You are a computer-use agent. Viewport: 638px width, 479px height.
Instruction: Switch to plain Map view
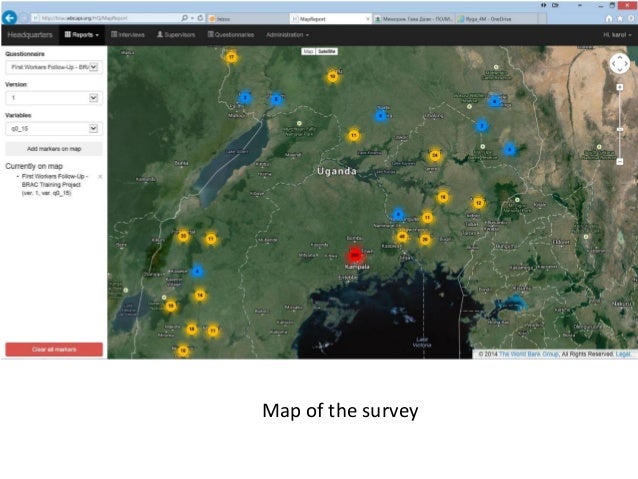(308, 51)
